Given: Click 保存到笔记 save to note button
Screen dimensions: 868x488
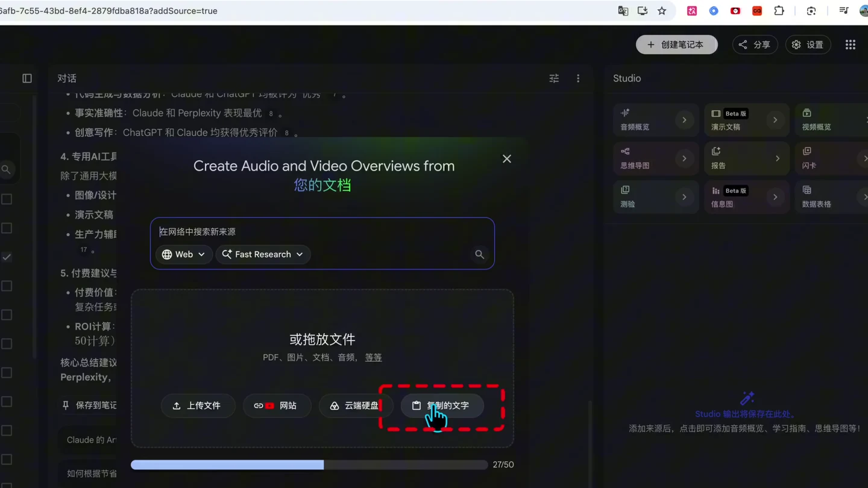Looking at the screenshot, I should pos(90,405).
